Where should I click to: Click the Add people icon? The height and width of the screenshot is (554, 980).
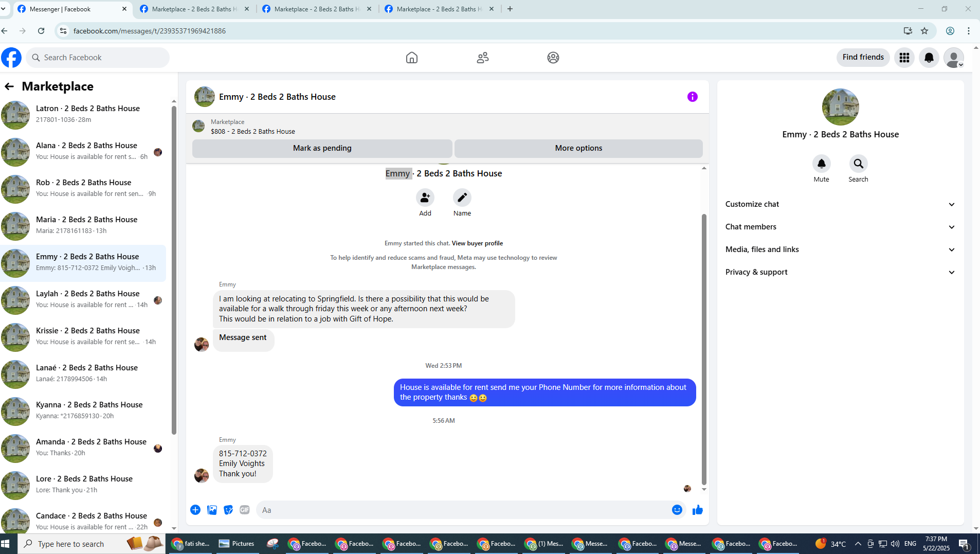425,198
